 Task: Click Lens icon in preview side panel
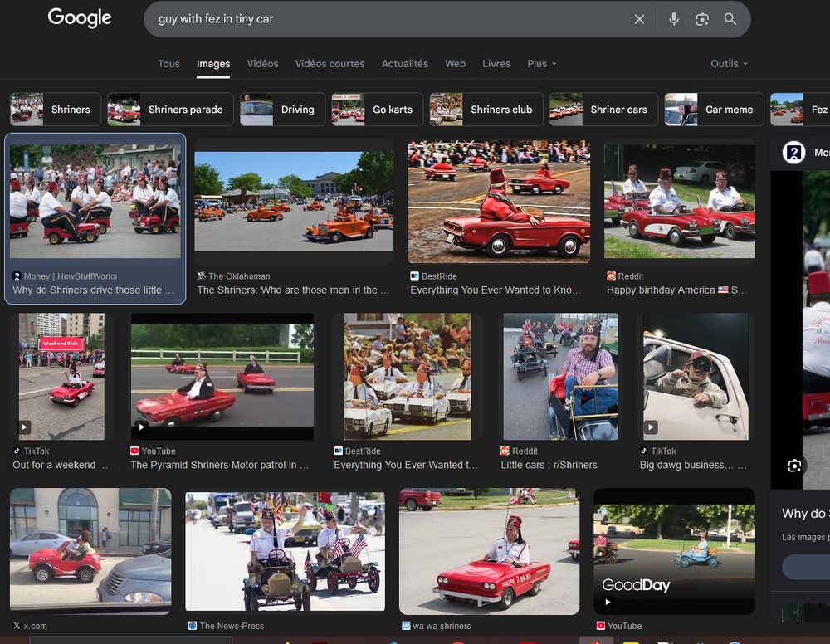tap(794, 466)
